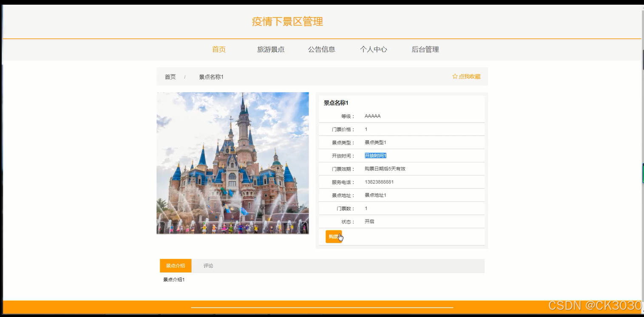
Task: Click the 状态 value 开启
Action: click(x=369, y=221)
